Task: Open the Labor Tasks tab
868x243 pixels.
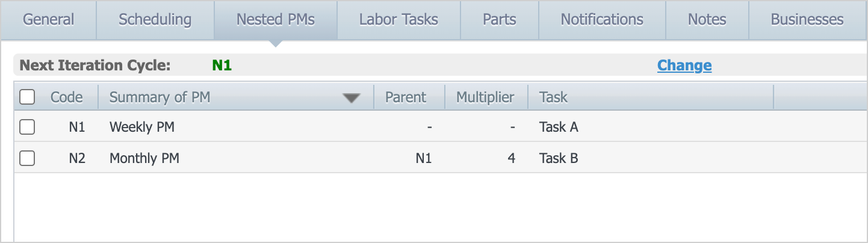Action: (x=398, y=20)
